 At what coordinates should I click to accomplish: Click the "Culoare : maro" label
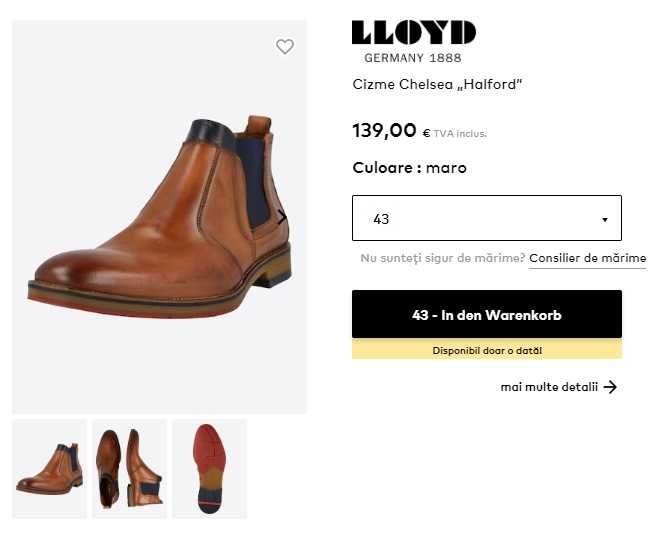(409, 167)
